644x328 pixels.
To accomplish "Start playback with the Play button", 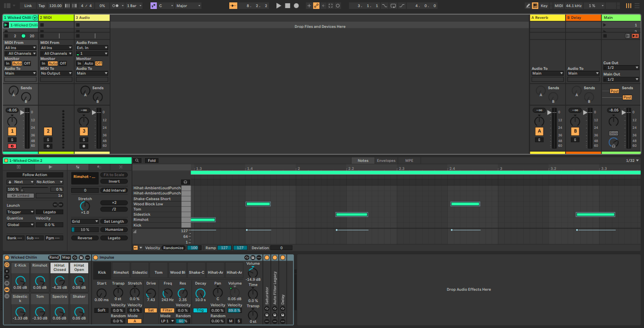I will (278, 6).
